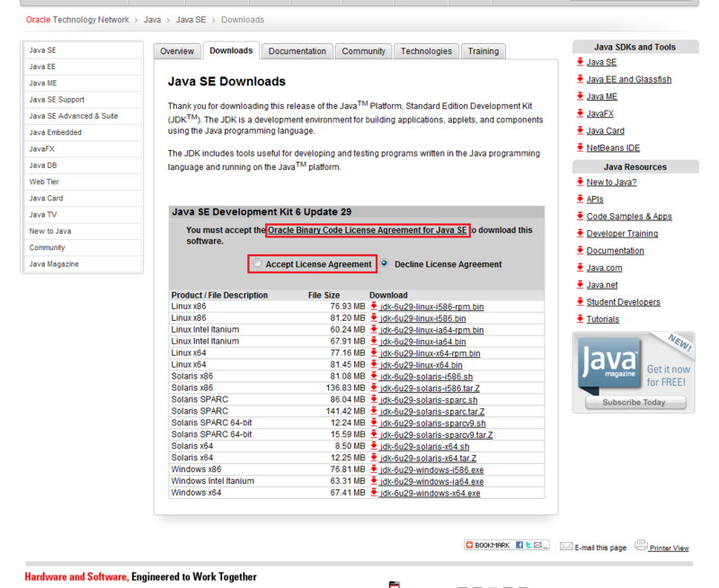719x588 pixels.
Task: Download jdk-6u29-solaris-sparc.tar.Z file
Action: (x=432, y=412)
